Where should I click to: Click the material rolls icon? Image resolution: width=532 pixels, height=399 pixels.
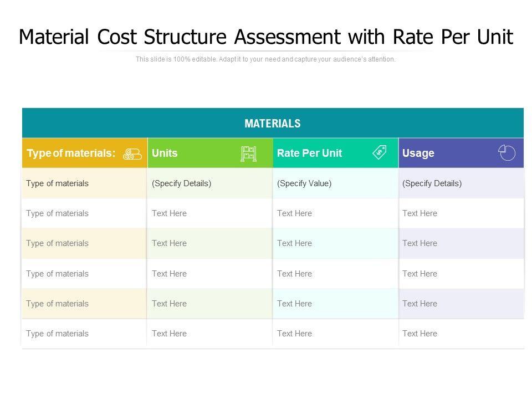tap(132, 154)
